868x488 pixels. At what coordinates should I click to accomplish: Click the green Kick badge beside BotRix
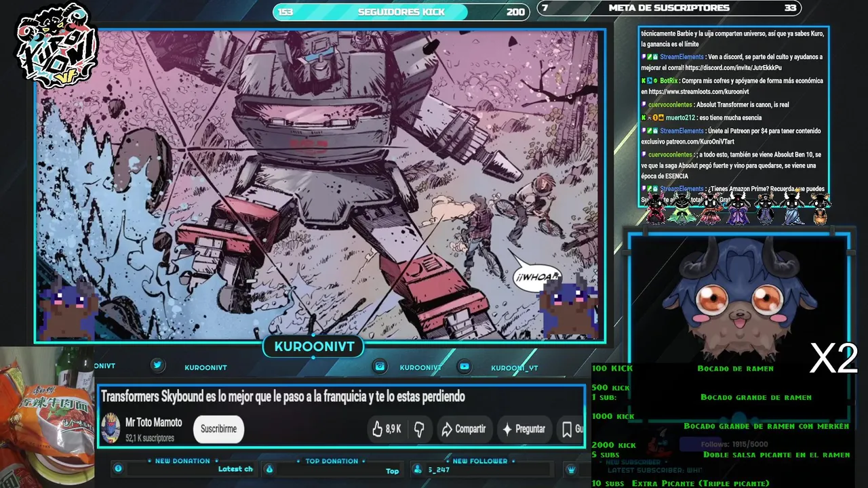[644, 81]
